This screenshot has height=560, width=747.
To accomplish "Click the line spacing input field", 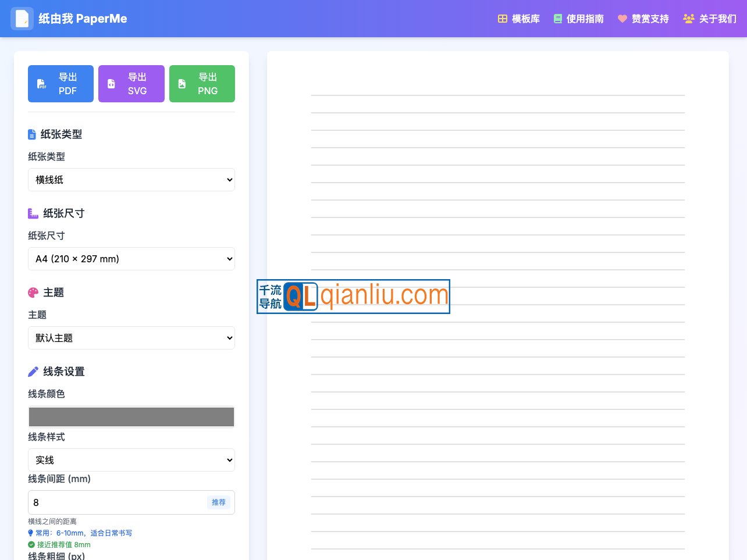I will coord(116,502).
